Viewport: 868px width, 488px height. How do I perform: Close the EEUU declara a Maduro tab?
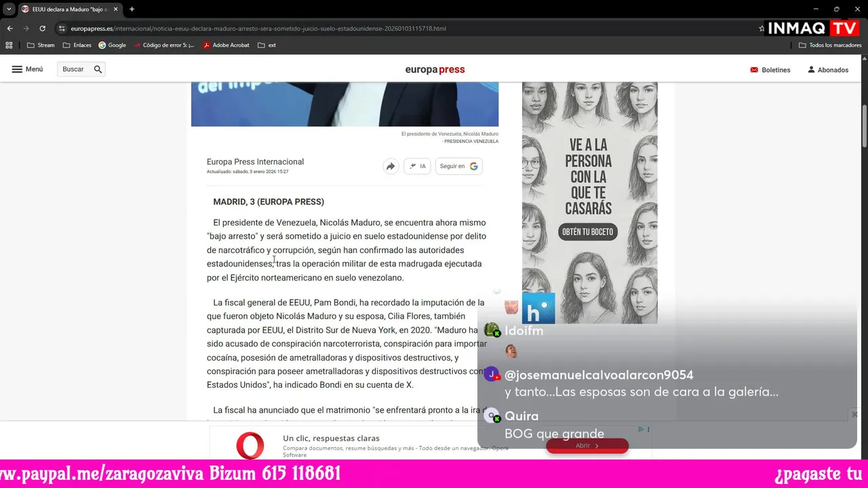click(x=115, y=9)
